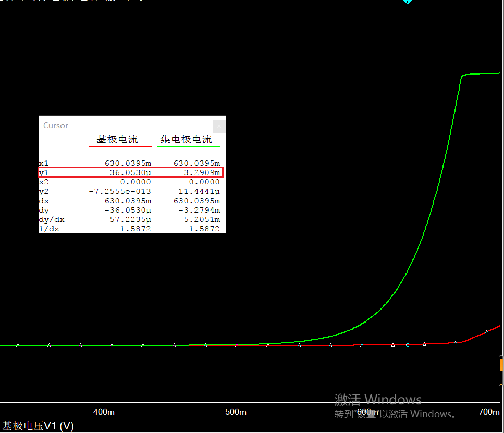Click the cyan cursor handle at top
The image size is (504, 433).
[x=408, y=2]
